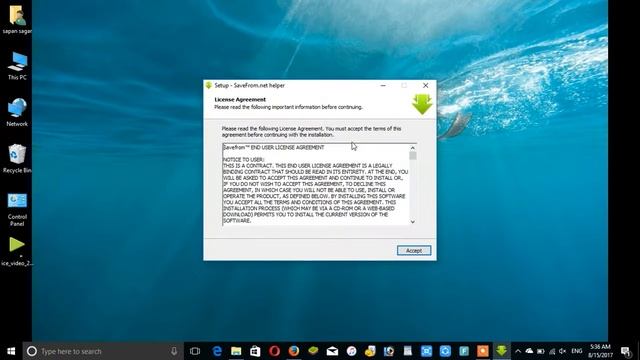Click the Accept button

(x=414, y=250)
